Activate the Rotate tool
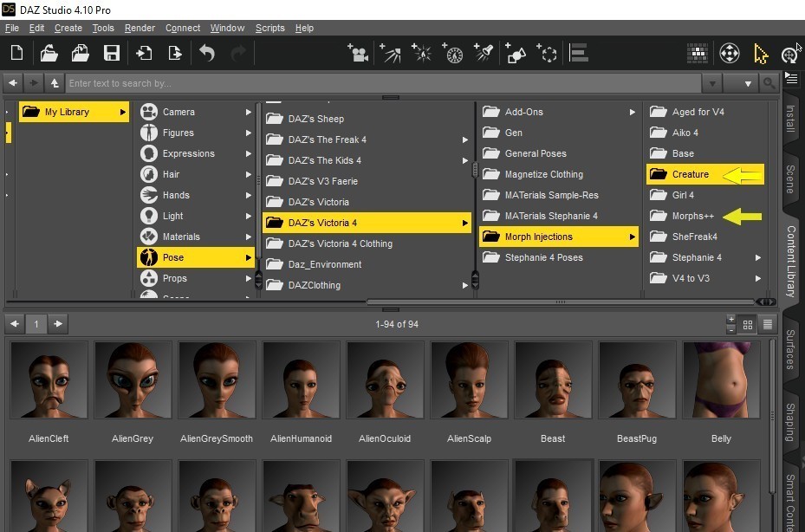805x532 pixels. [x=789, y=54]
